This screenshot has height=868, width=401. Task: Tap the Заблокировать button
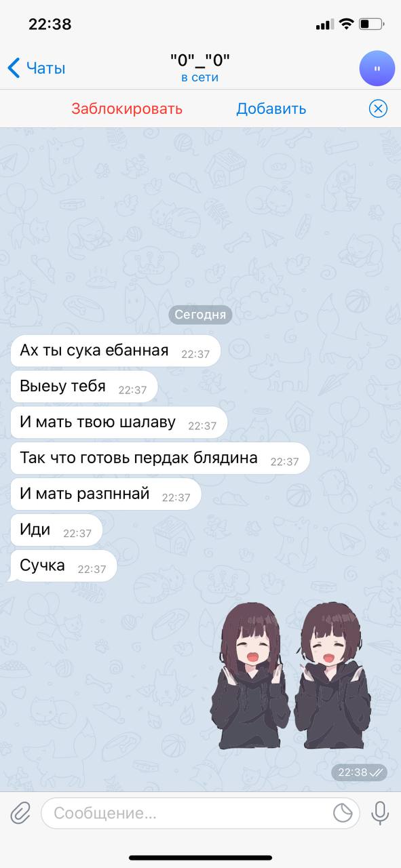pos(127,108)
